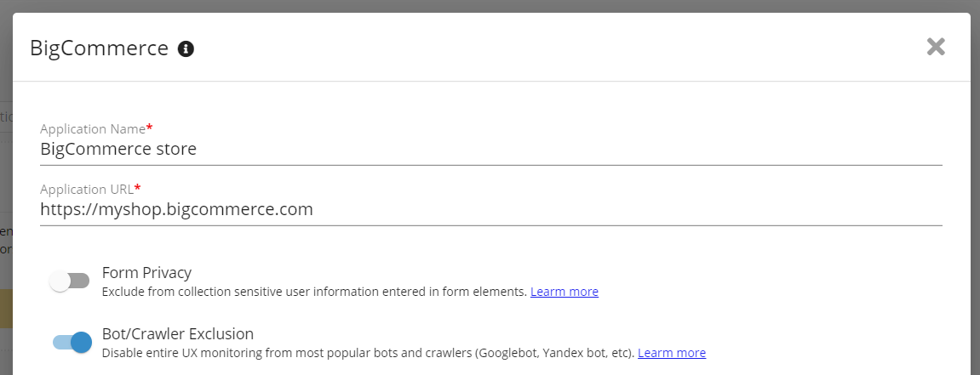Close the BigCommerce dialog with the X

pos(936,47)
